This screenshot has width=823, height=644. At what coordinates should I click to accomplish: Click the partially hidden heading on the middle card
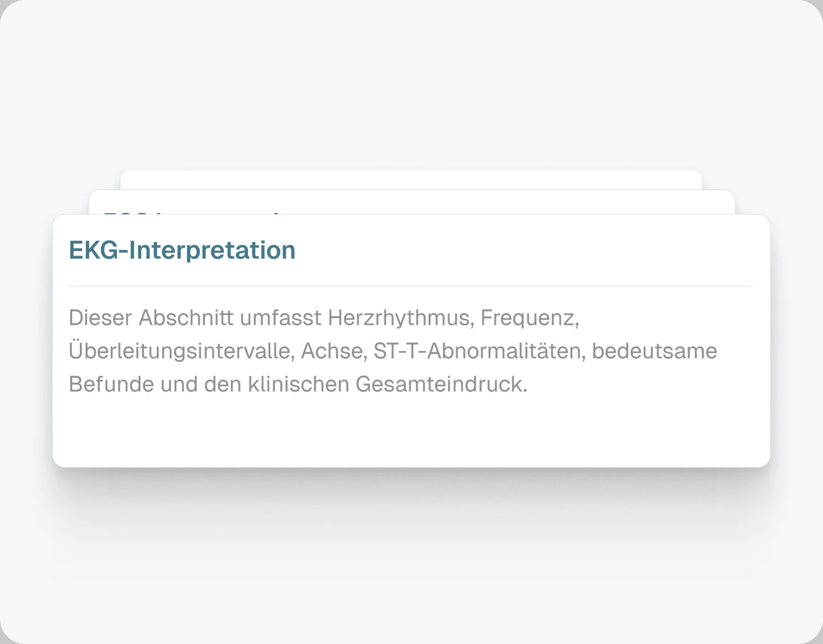(191, 213)
